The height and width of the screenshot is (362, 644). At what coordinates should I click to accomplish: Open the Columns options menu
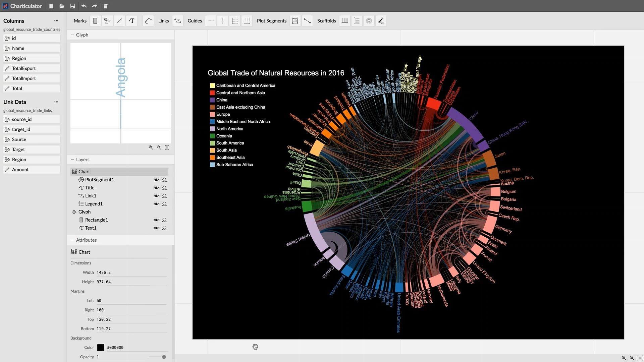[x=56, y=21]
